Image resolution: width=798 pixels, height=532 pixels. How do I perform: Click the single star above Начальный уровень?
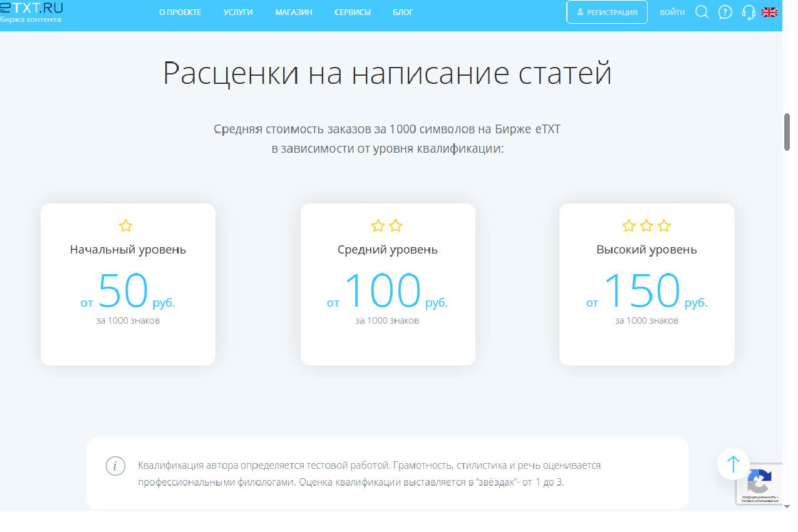(x=126, y=226)
